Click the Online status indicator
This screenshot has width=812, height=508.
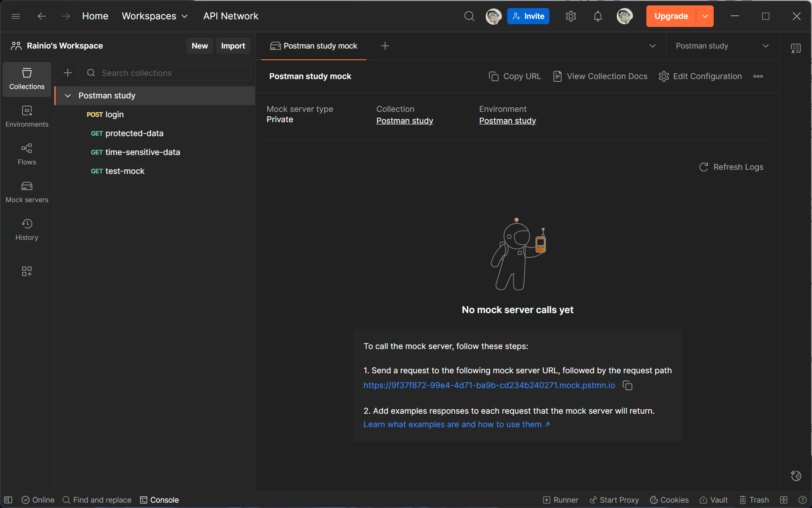point(38,500)
